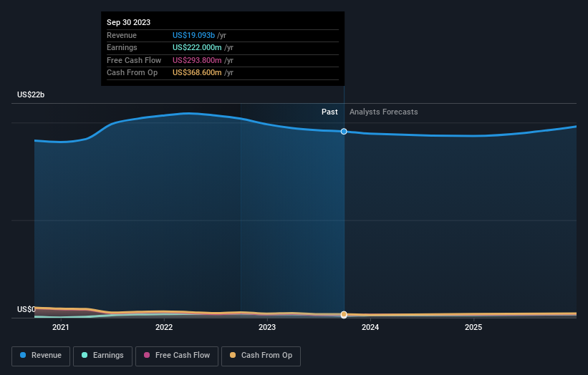Click the 2023 x-axis label
The image size is (588, 375).
tap(267, 328)
